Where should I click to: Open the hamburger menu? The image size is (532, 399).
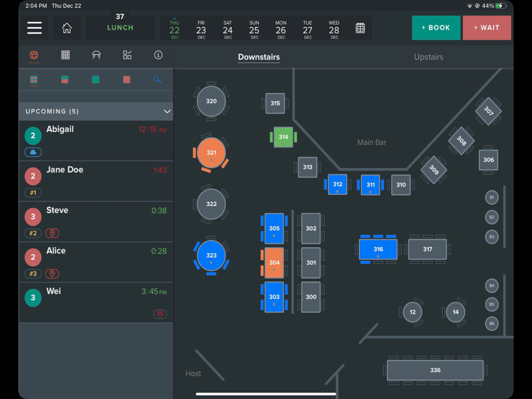click(x=34, y=28)
